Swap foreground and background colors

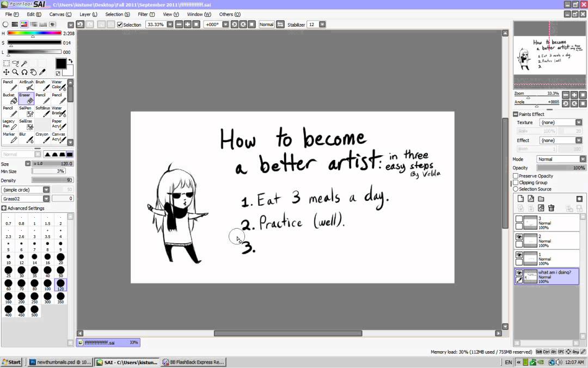point(70,61)
